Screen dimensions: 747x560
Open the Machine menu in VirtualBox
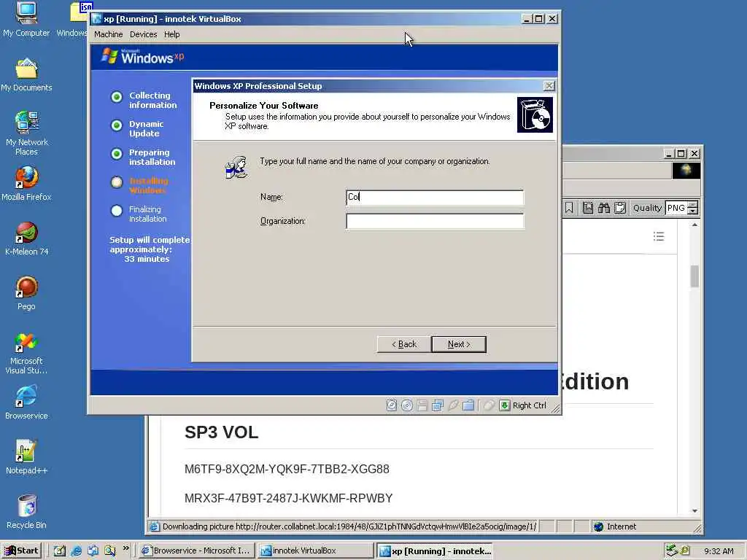108,34
